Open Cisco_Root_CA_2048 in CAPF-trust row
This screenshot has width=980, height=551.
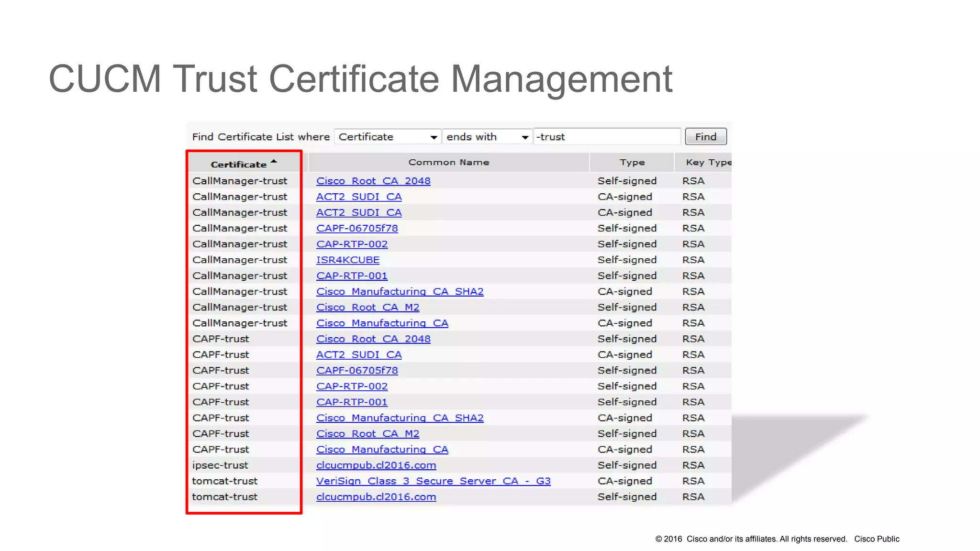373,339
